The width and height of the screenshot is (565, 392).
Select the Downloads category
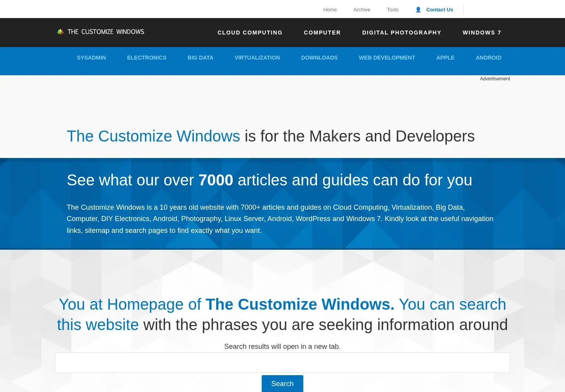click(x=319, y=58)
